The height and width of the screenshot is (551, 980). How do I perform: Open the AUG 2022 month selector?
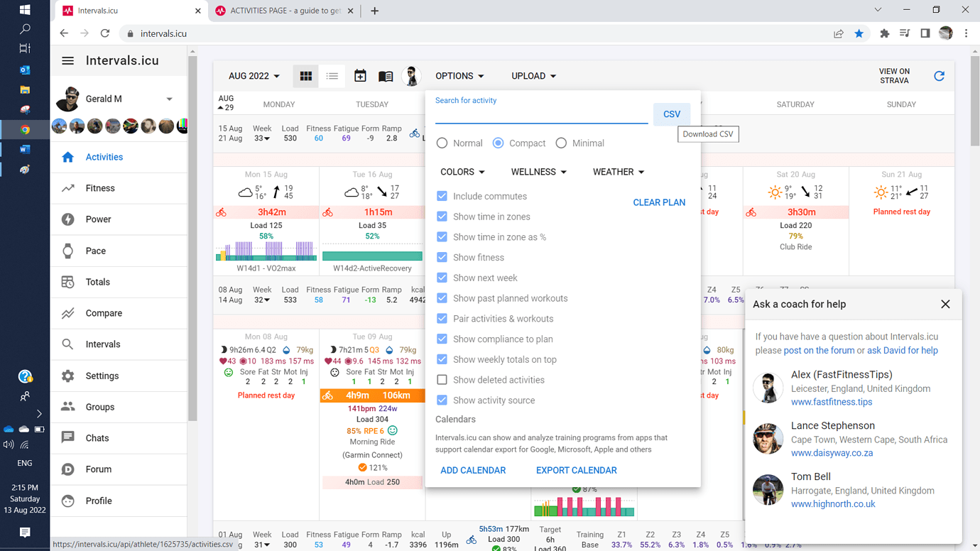254,76
